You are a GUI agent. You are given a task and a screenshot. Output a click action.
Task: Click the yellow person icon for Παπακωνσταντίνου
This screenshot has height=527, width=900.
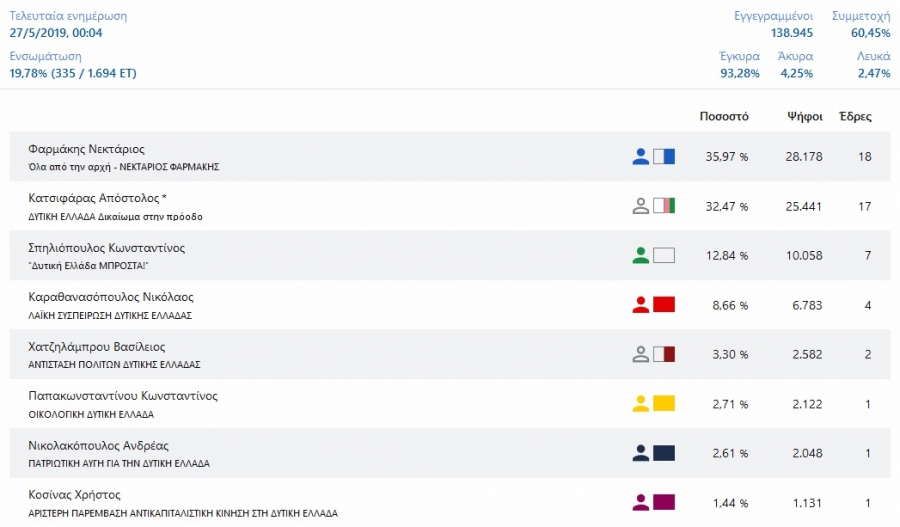coord(641,404)
